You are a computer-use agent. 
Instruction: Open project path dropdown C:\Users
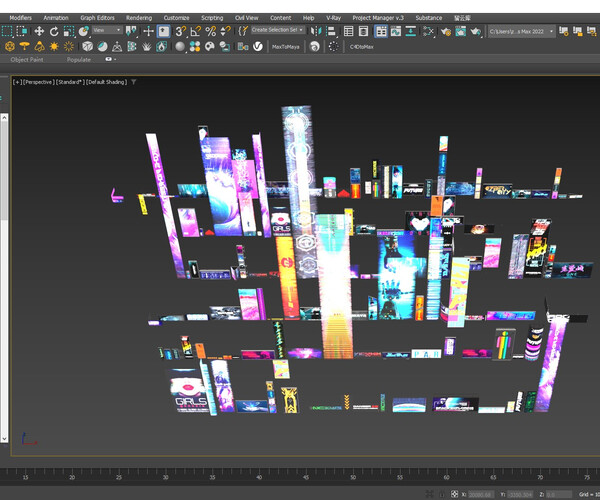tap(522, 31)
